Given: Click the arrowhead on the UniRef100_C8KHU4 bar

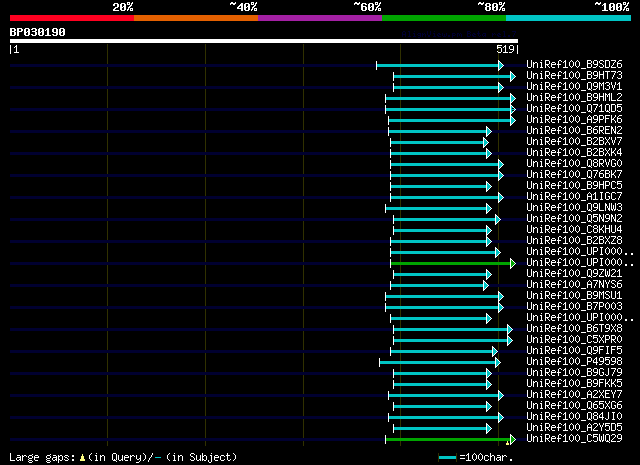Looking at the screenshot, I should click(489, 231).
